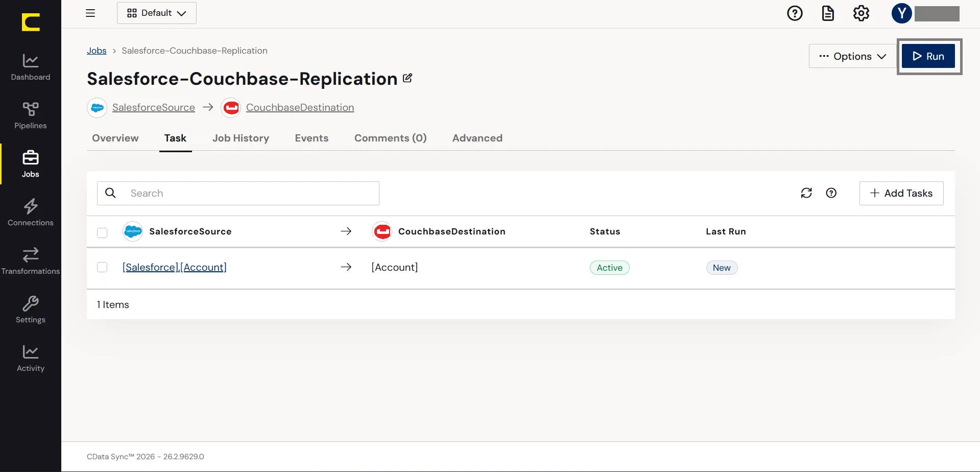Open Transformations in the sidebar
Image resolution: width=980 pixels, height=472 pixels.
pyautogui.click(x=31, y=261)
